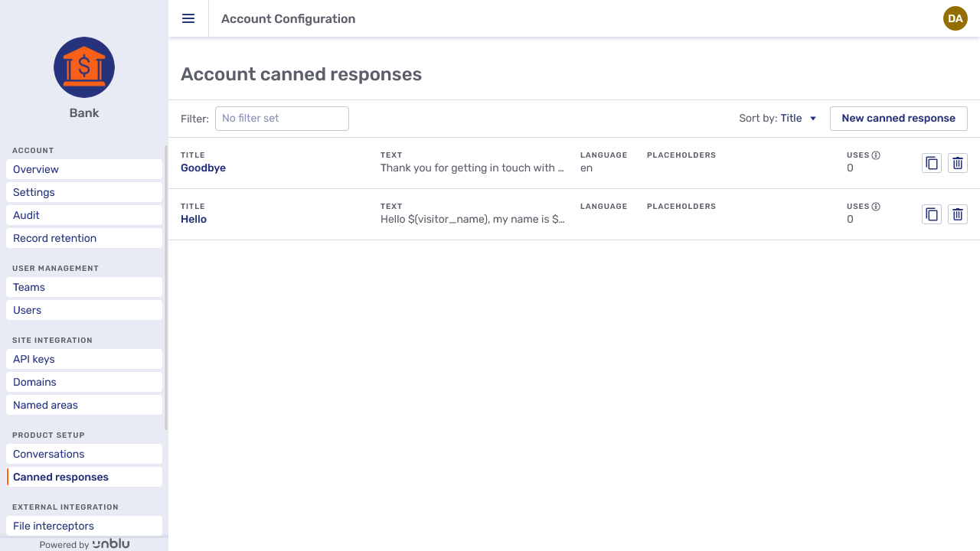980x551 pixels.
Task: Open the Sort by Title dropdown
Action: (798, 118)
